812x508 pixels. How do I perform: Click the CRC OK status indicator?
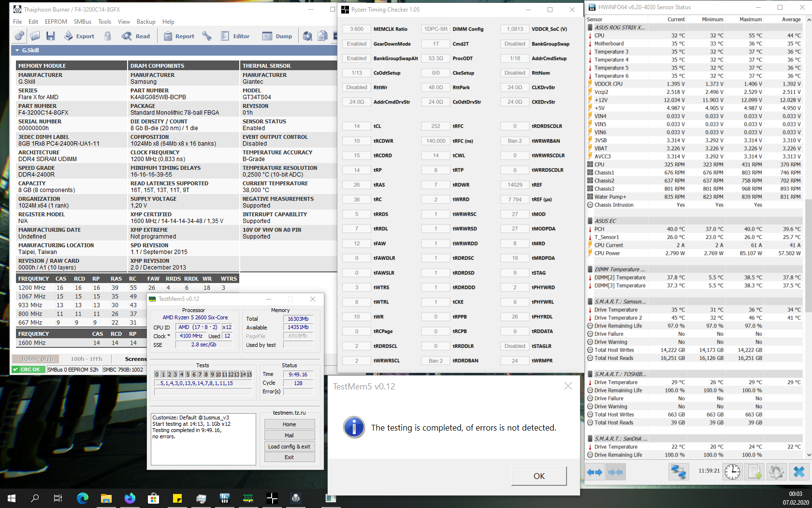coord(29,370)
